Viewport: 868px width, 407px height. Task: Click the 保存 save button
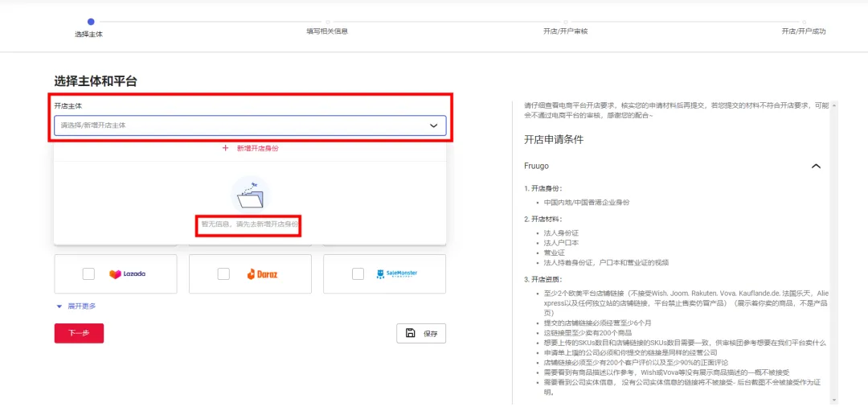click(x=421, y=333)
